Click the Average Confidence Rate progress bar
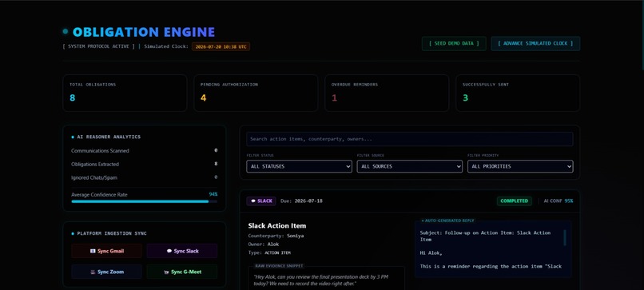The width and height of the screenshot is (644, 290). (144, 201)
